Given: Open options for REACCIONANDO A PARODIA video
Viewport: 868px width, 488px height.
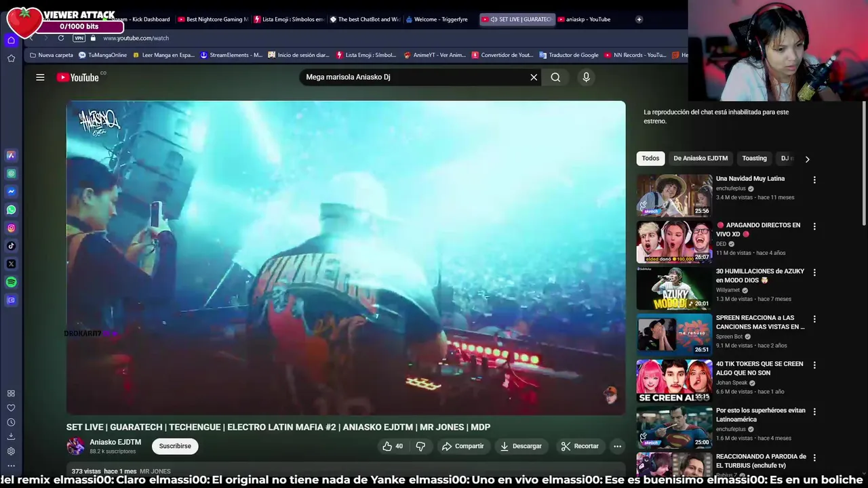Looking at the screenshot, I should tap(814, 457).
